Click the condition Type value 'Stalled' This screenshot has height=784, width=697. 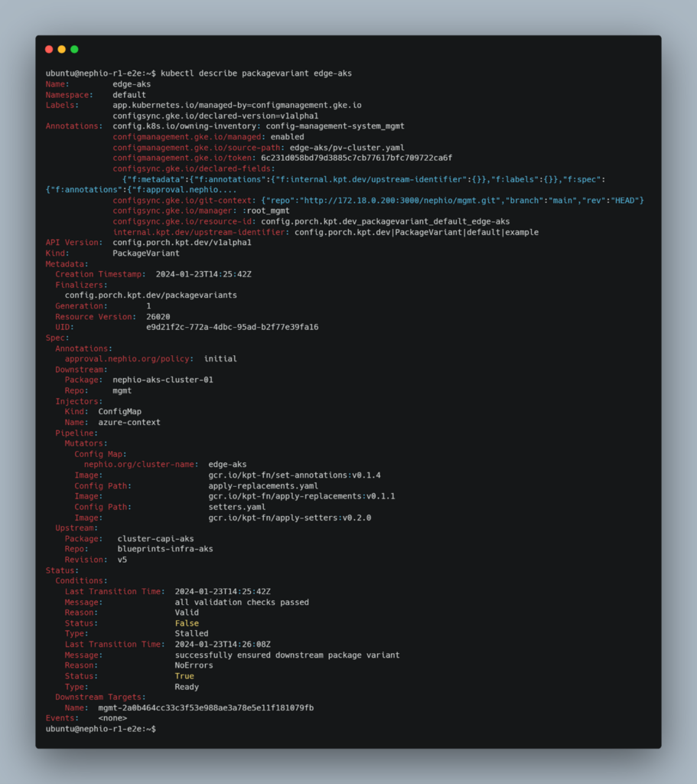191,633
